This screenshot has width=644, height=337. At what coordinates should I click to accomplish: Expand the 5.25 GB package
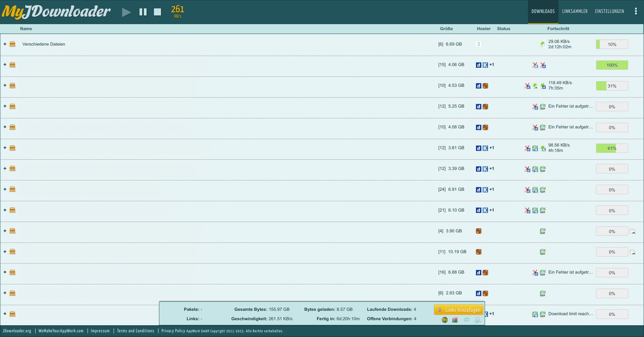coord(5,106)
